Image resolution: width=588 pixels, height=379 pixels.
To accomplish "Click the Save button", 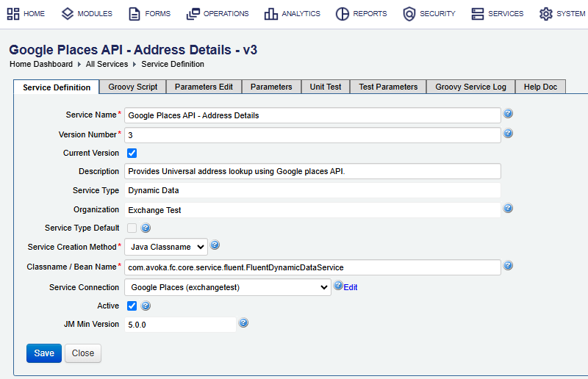I will [44, 353].
